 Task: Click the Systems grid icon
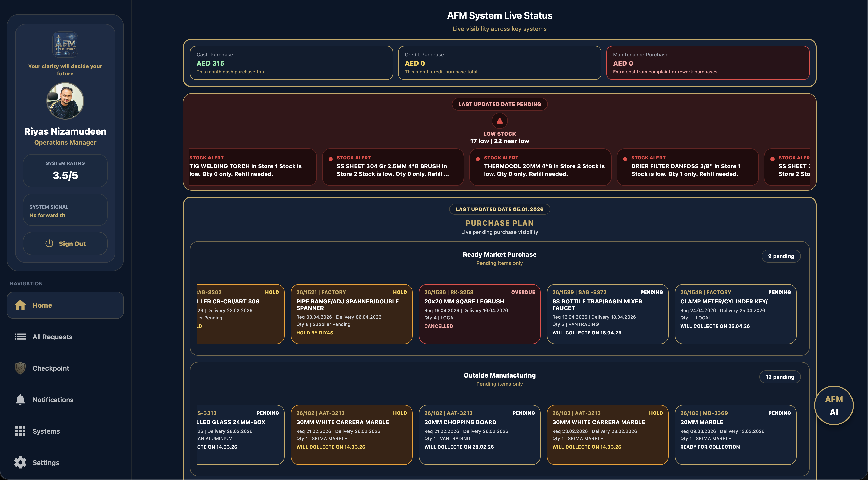point(20,431)
